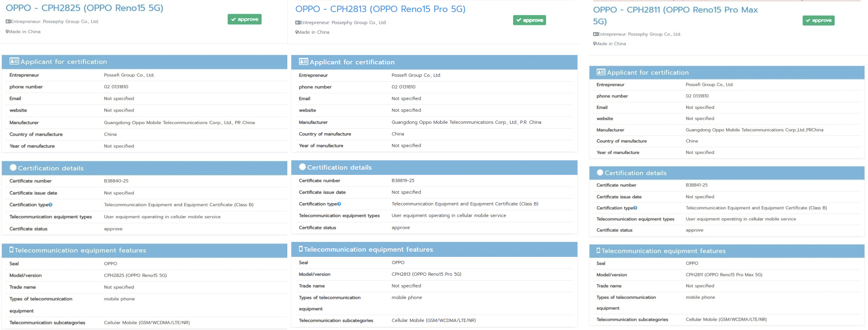Click the entrepreneur ID-card icon under the CPH2825 title

[x=8, y=21]
